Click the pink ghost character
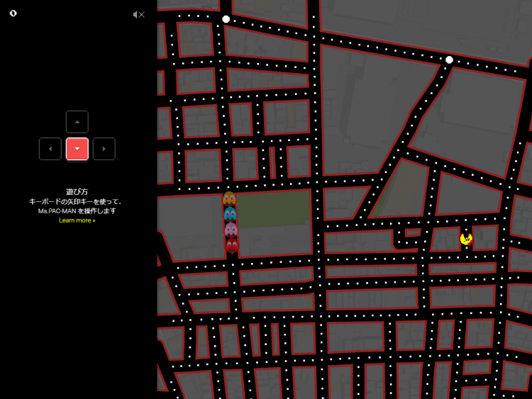This screenshot has height=399, width=532. [x=231, y=229]
